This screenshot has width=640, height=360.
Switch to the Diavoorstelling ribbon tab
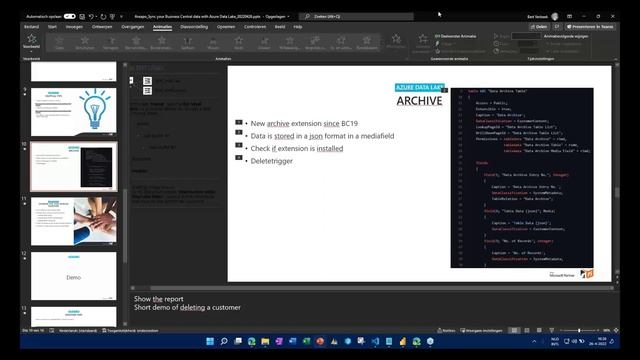tap(194, 27)
